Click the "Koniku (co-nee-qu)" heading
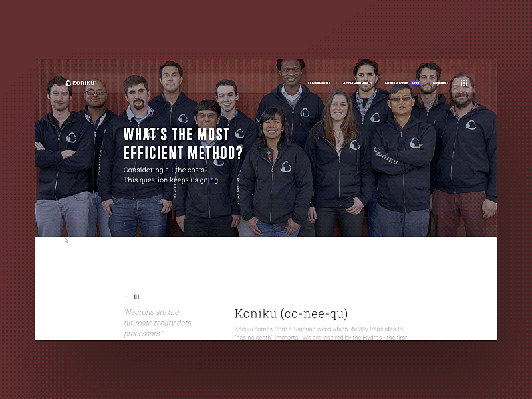The width and height of the screenshot is (532, 399). click(291, 313)
